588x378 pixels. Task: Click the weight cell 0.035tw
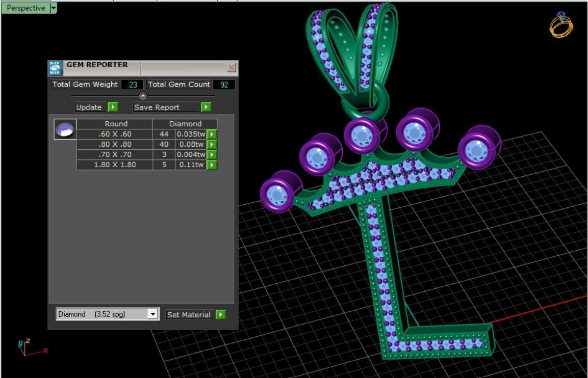(191, 134)
